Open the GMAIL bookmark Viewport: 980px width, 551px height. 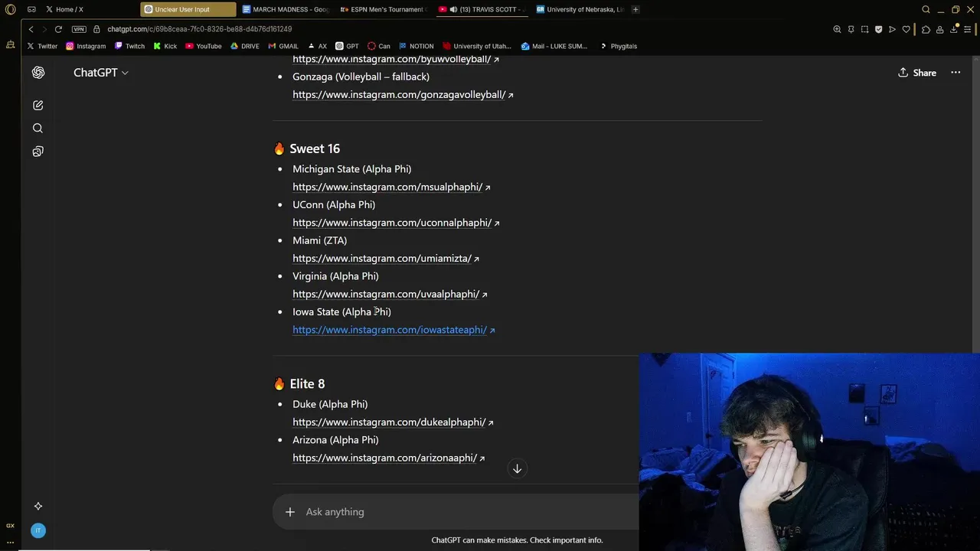pos(283,46)
